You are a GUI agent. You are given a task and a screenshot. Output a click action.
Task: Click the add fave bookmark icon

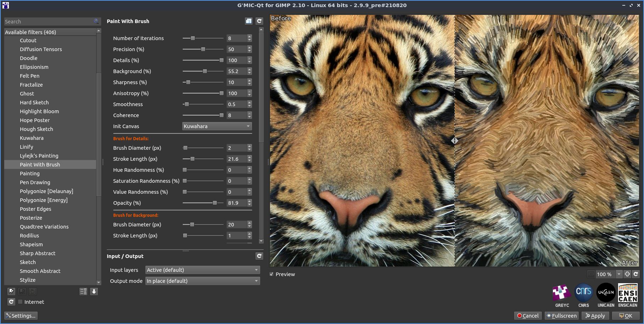coord(11,291)
